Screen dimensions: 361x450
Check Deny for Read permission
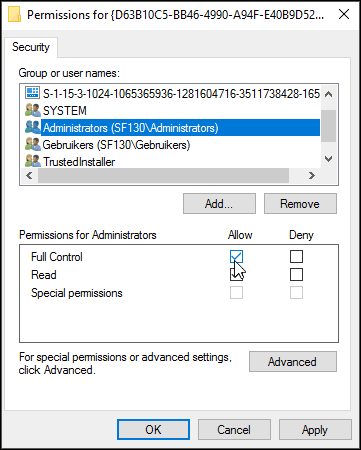pyautogui.click(x=296, y=275)
